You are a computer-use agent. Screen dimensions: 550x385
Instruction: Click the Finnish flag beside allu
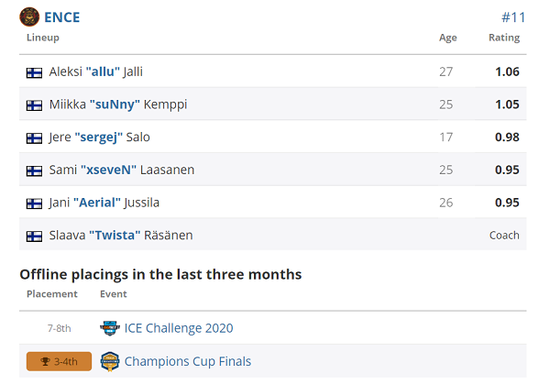[x=34, y=73]
